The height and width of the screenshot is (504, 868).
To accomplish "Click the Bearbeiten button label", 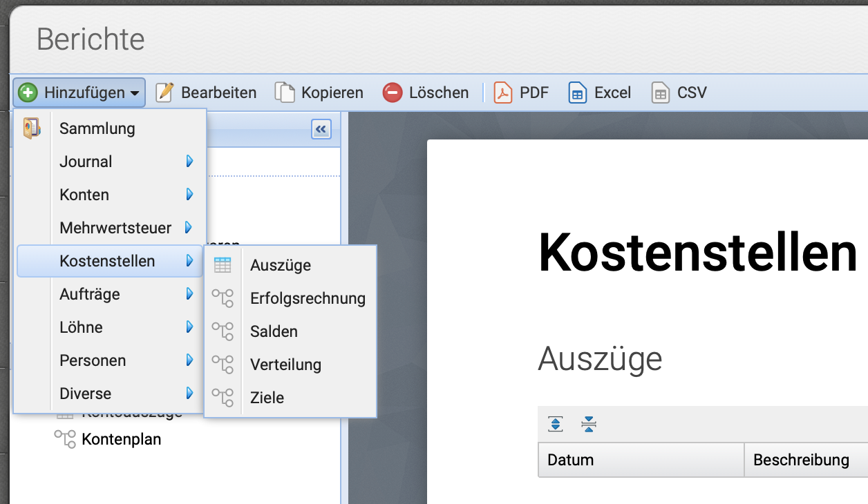I will 218,93.
